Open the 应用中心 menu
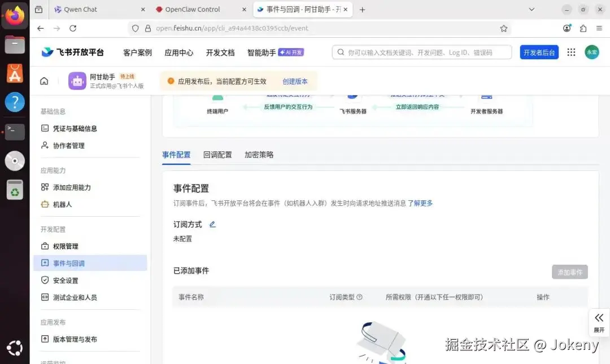The height and width of the screenshot is (364, 610). tap(178, 52)
